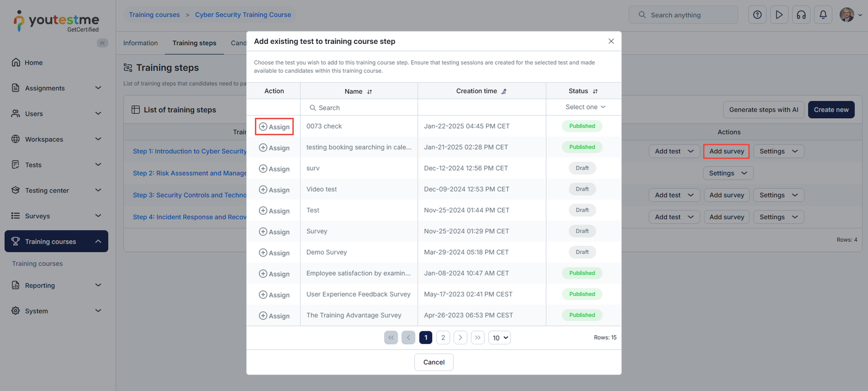Open rows-per-page dropdown showing 10
The height and width of the screenshot is (391, 868).
[500, 338]
